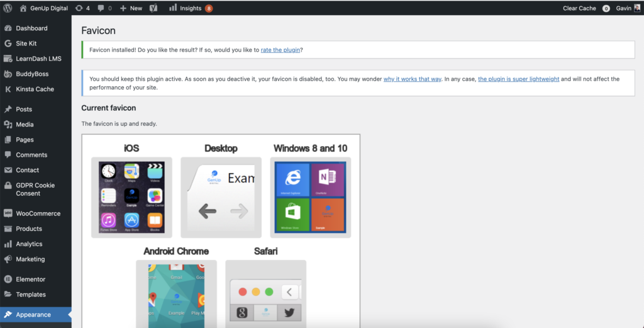Screen dimensions: 644x328
Task: Click the WooCommerce Woo icon
Action: coord(8,213)
